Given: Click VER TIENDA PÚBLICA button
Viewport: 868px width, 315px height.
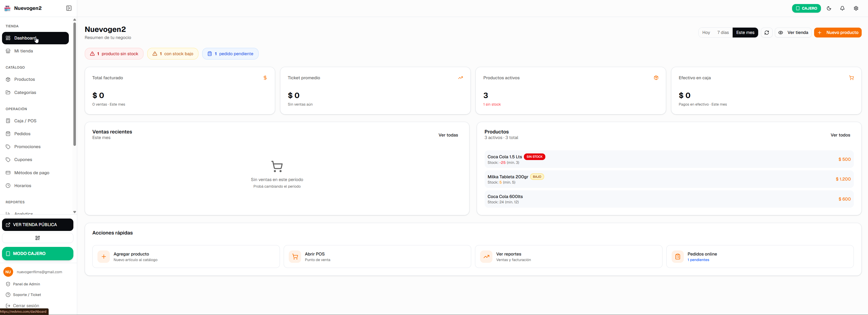Looking at the screenshot, I should pos(38,225).
